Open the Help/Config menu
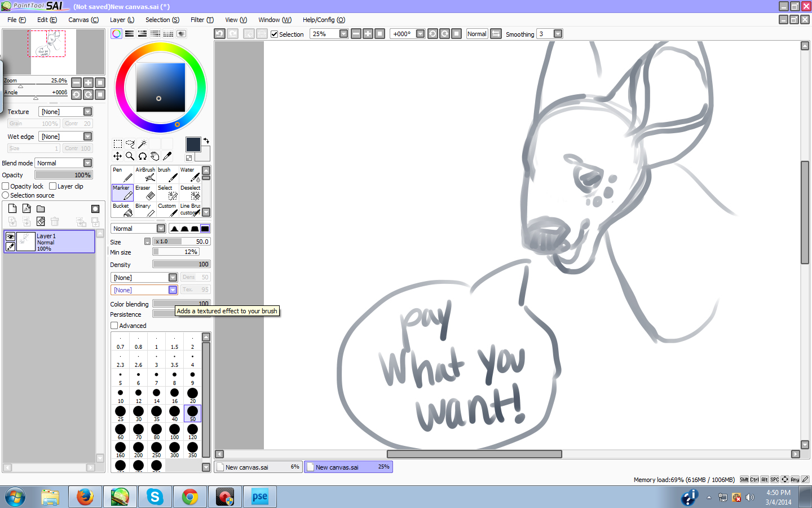The width and height of the screenshot is (812, 508). point(324,20)
